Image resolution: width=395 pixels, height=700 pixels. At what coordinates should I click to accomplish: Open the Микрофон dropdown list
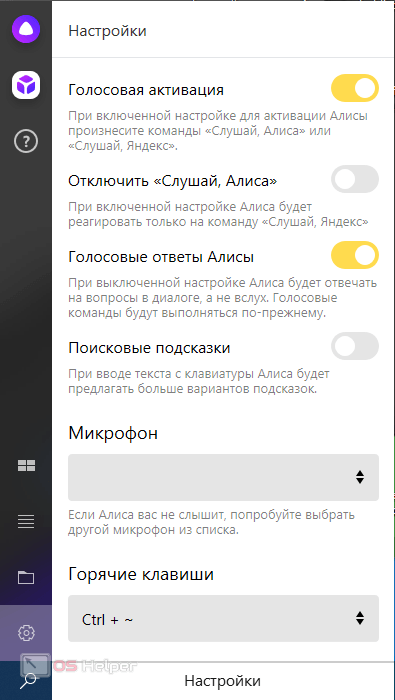[x=223, y=477]
